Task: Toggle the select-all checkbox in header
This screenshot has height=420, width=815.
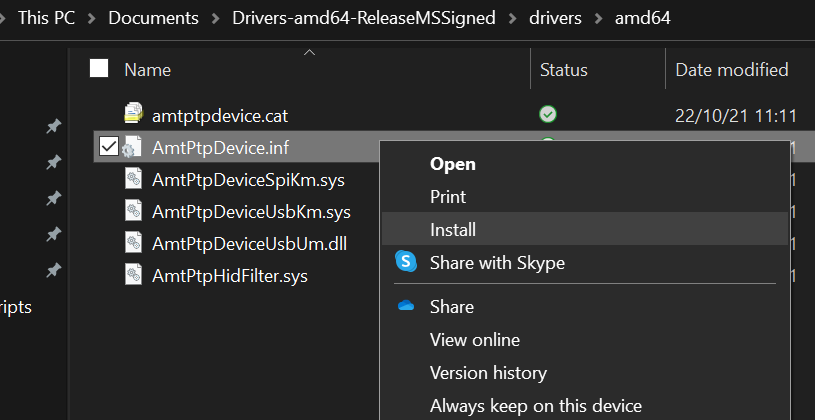Action: [99, 68]
